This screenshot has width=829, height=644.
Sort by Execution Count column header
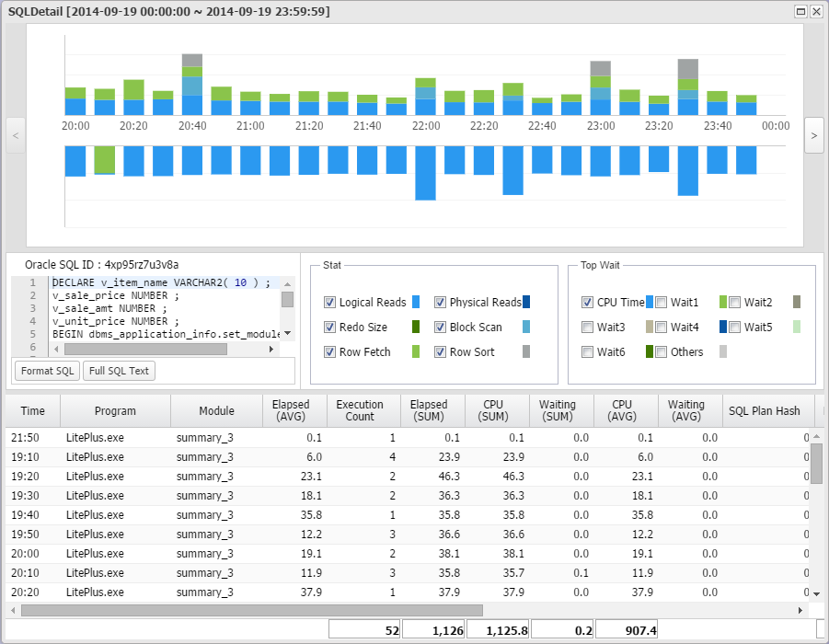[363, 411]
